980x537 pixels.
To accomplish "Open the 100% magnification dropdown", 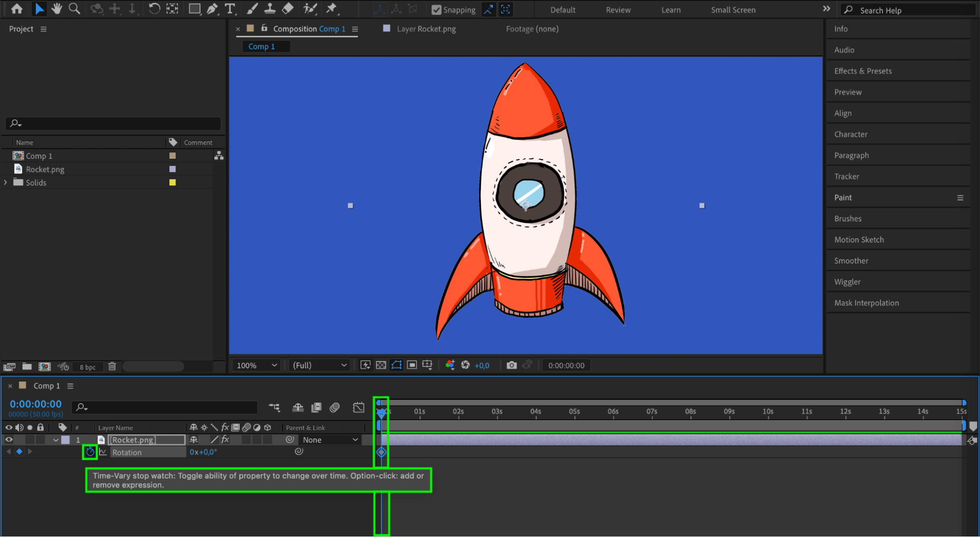I will [x=257, y=365].
